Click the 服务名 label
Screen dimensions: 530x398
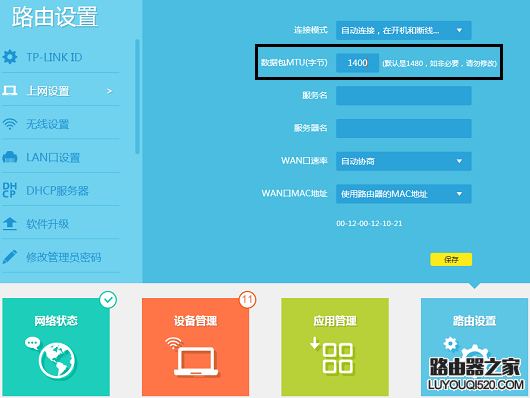click(315, 95)
